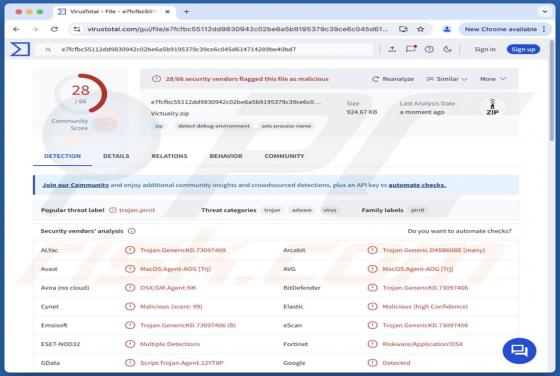Viewport: 560px width, 376px height.
Task: Click the Google detection alert icon
Action: 372,363
